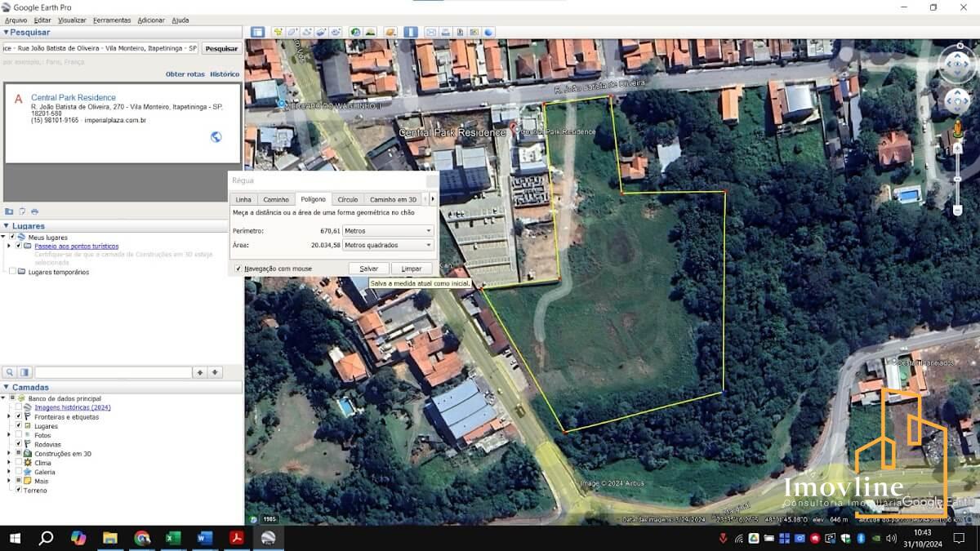Click the folder icon under search results
The height and width of the screenshot is (551, 980).
(9, 211)
